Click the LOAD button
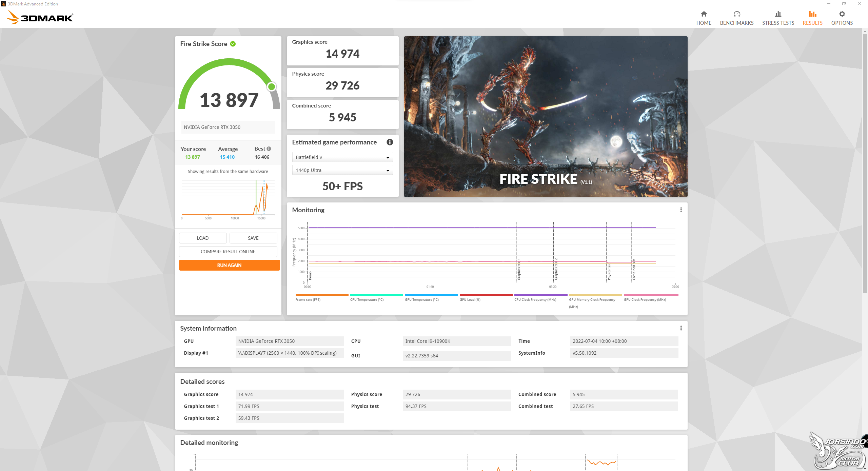868x471 pixels. [x=203, y=238]
